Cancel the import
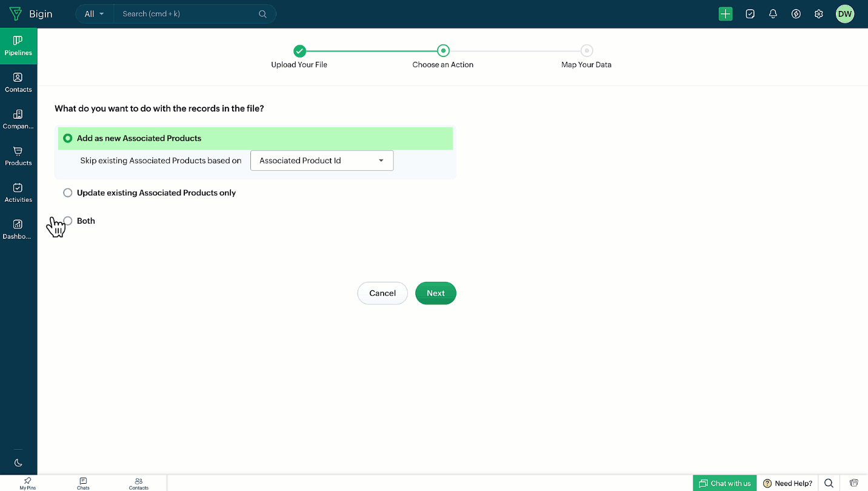 pyautogui.click(x=382, y=293)
